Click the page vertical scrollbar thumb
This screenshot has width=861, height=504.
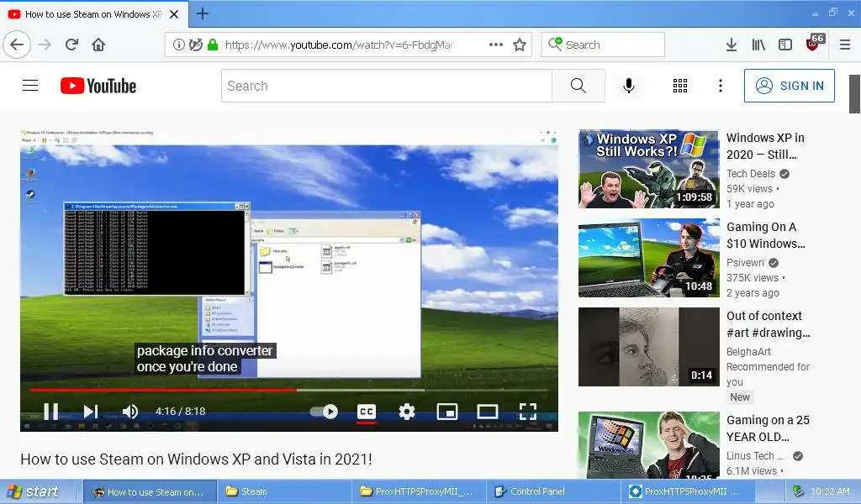(854, 94)
